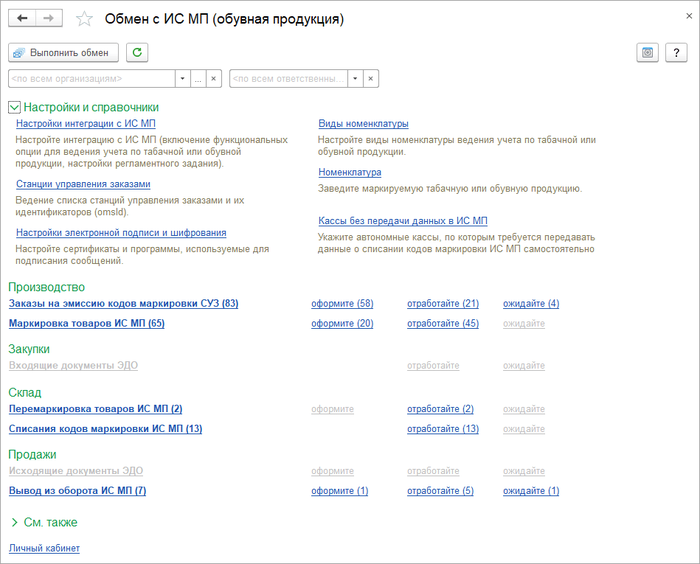Click the green refresh icon button
Viewport: 700px width, 564px height.
tap(137, 52)
